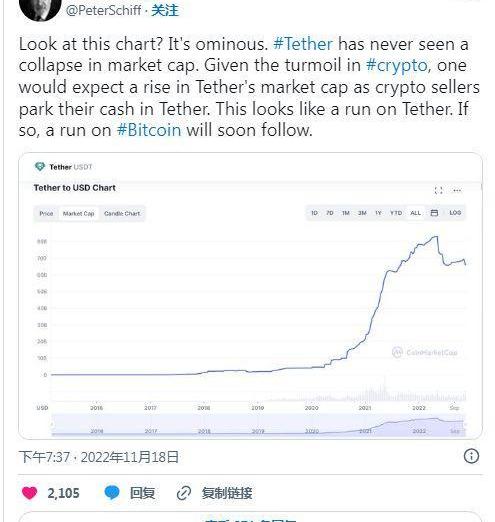Click the Tether diamond logo
The width and height of the screenshot is (495, 522).
pyautogui.click(x=40, y=166)
